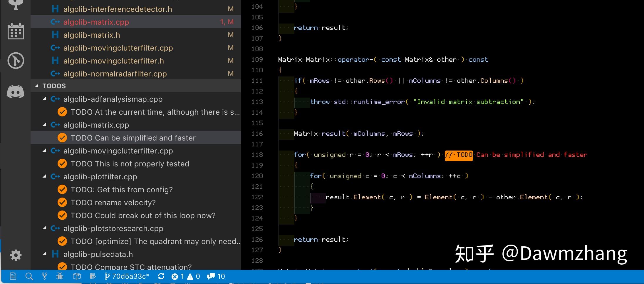
Task: Open the Git graph icon in the activity bar
Action: click(x=15, y=61)
